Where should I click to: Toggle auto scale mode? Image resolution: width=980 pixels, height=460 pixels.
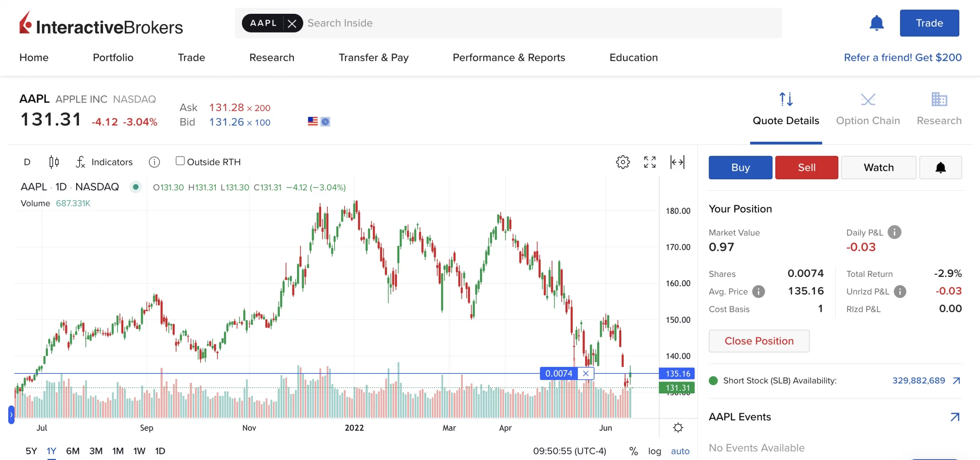click(680, 451)
